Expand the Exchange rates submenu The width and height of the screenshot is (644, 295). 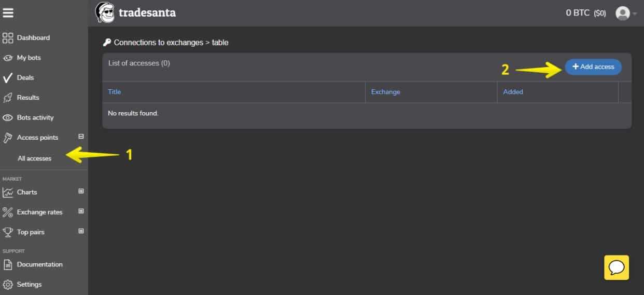(81, 211)
